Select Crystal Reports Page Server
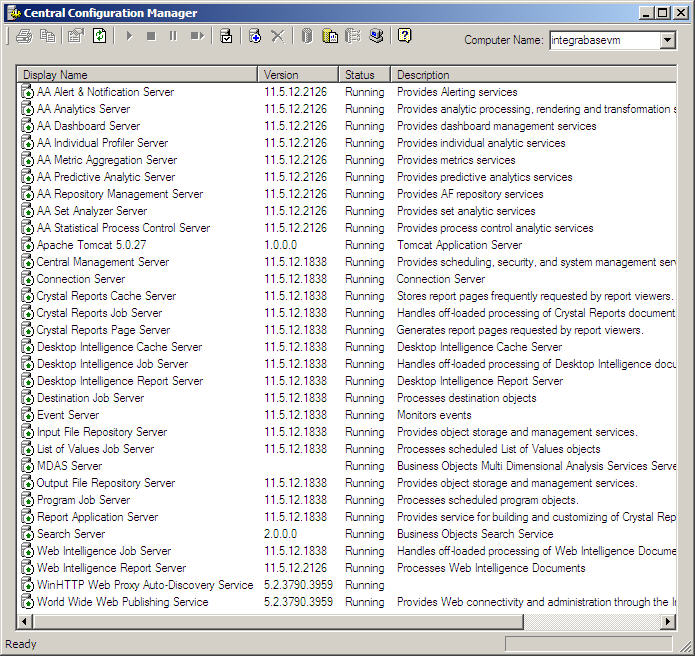Viewport: 695px width, 656px height. coord(103,330)
